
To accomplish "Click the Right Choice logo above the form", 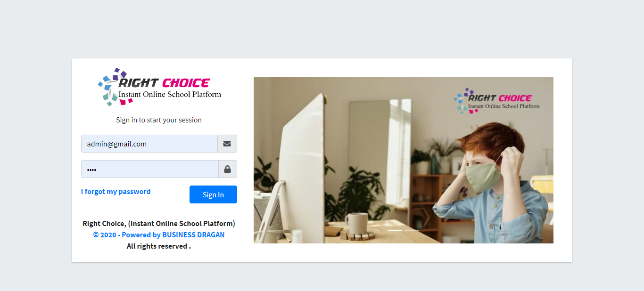I will pyautogui.click(x=159, y=87).
